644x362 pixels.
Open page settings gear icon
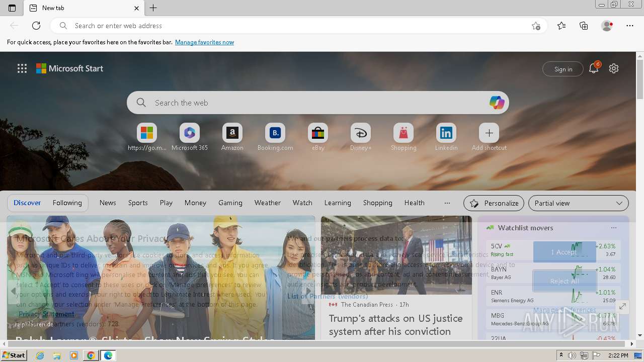click(614, 69)
